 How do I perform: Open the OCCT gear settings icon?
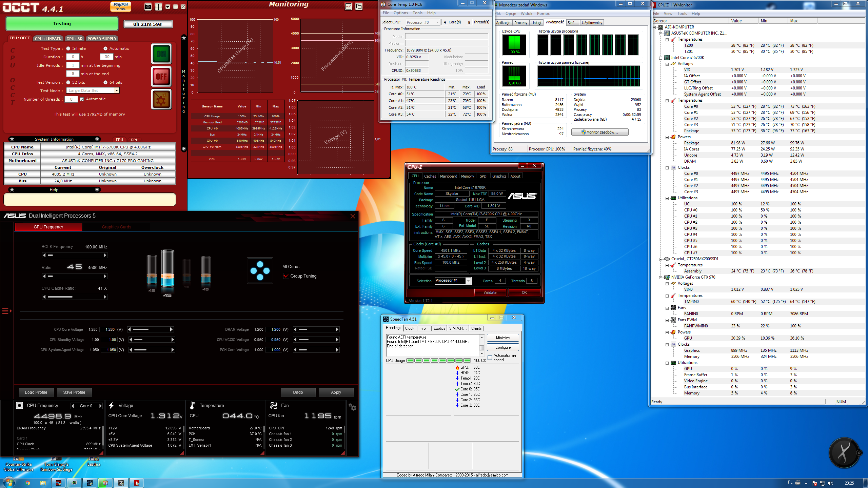tap(161, 99)
